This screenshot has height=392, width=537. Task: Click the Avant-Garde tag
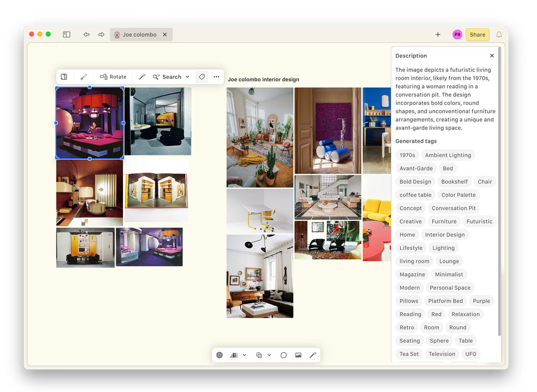pyautogui.click(x=416, y=169)
